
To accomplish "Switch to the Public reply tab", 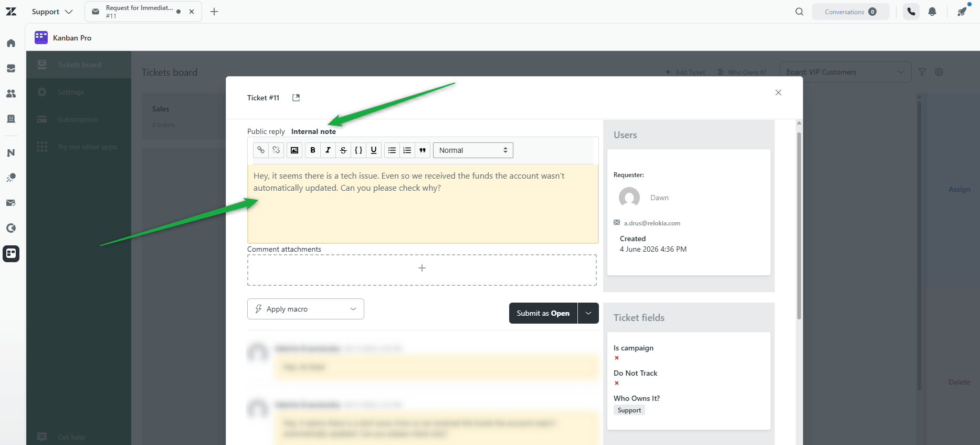I will click(266, 131).
